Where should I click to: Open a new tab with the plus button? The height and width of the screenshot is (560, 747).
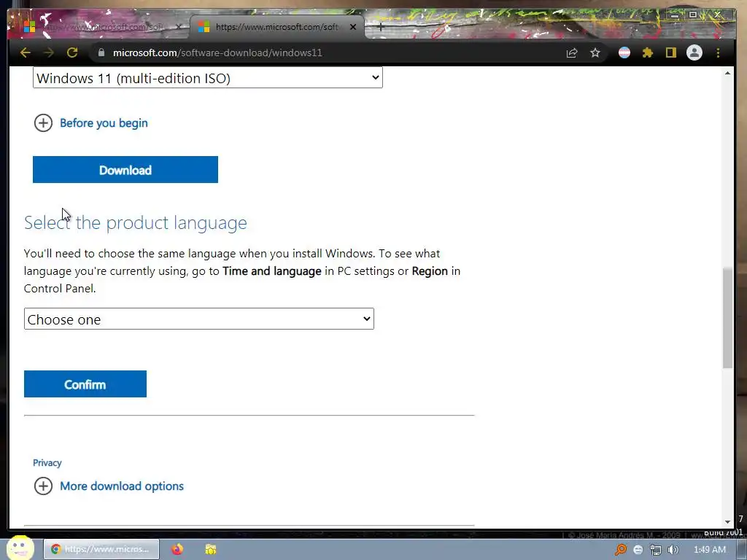point(380,27)
